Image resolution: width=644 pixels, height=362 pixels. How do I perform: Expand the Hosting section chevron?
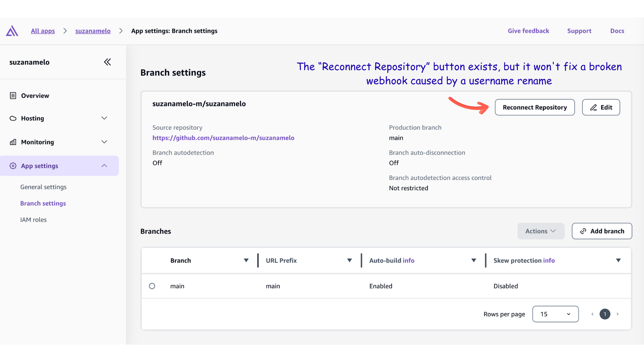104,118
